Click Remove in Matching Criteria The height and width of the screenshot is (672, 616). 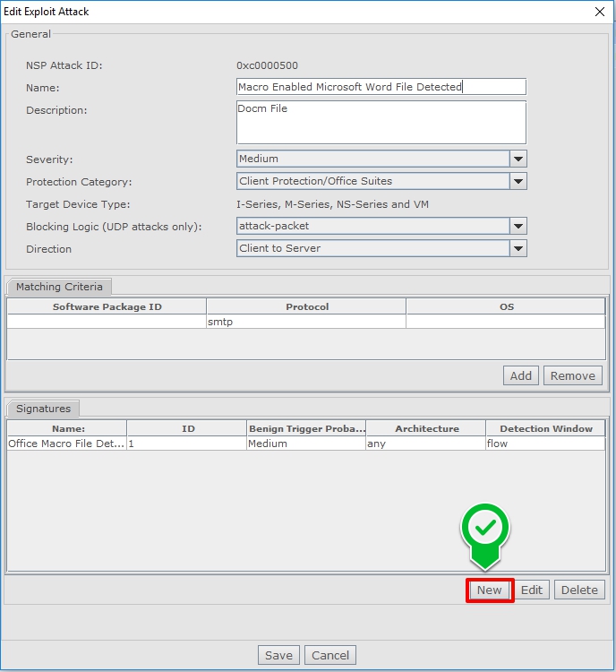coord(573,375)
